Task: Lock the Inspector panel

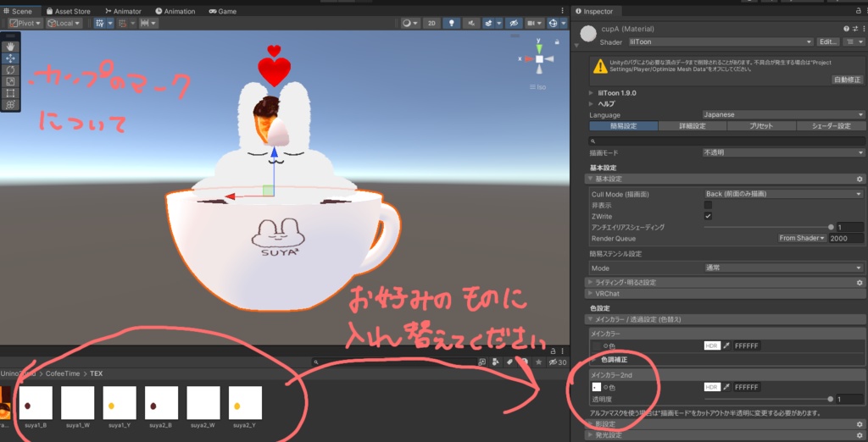Action: click(x=859, y=11)
